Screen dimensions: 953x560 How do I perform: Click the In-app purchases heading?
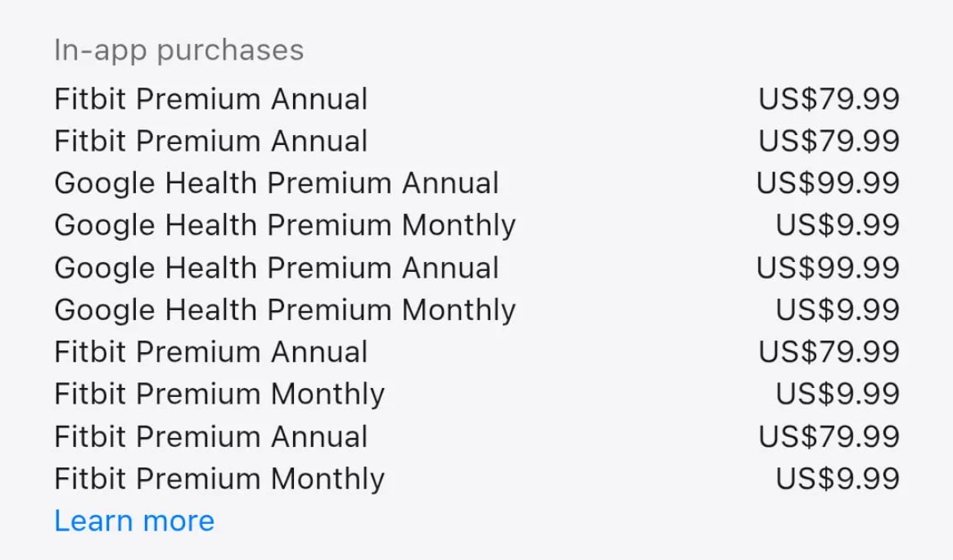(178, 50)
